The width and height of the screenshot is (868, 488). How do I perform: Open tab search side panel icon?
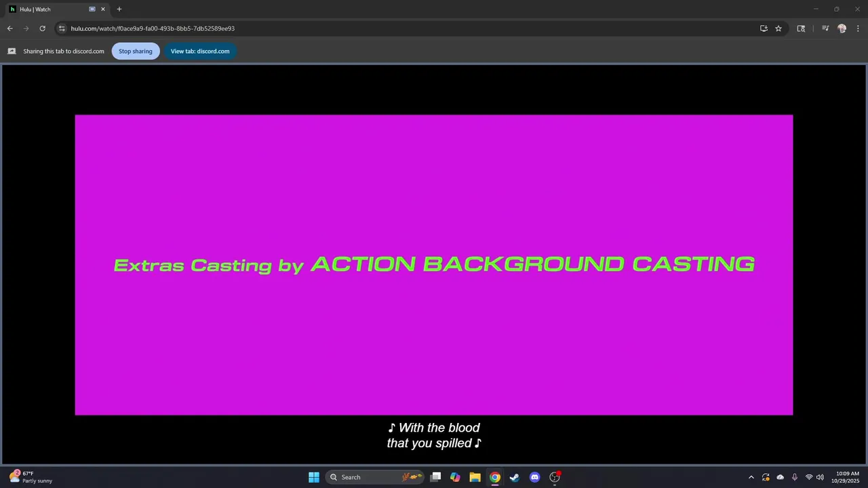pyautogui.click(x=801, y=28)
